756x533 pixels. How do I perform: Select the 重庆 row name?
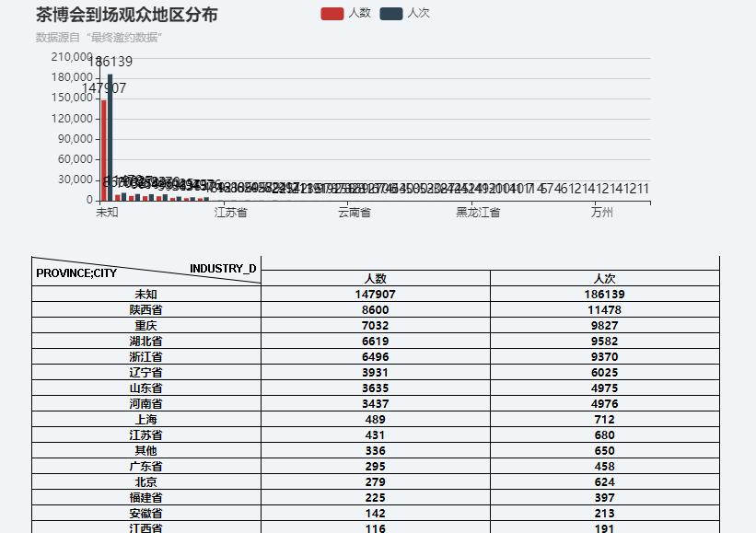pyautogui.click(x=146, y=325)
